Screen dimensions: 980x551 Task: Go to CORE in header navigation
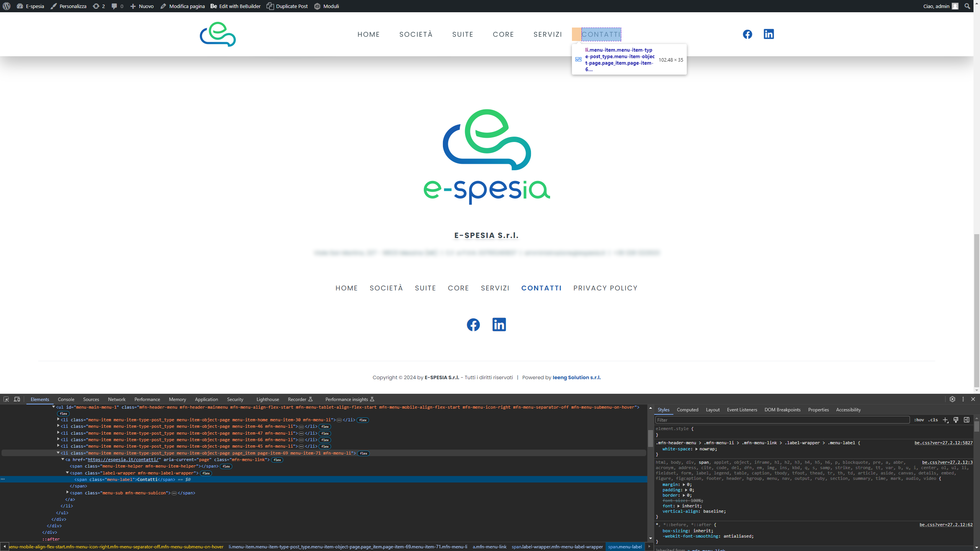pyautogui.click(x=503, y=34)
